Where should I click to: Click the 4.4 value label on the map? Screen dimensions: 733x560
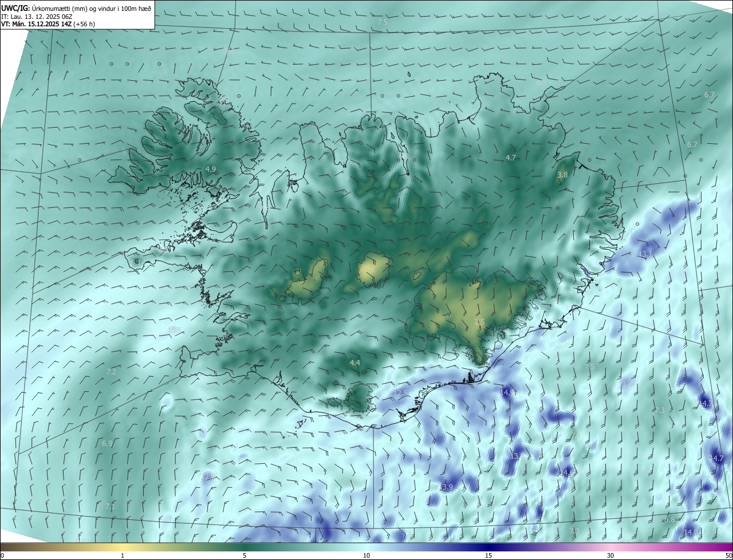pyautogui.click(x=354, y=362)
